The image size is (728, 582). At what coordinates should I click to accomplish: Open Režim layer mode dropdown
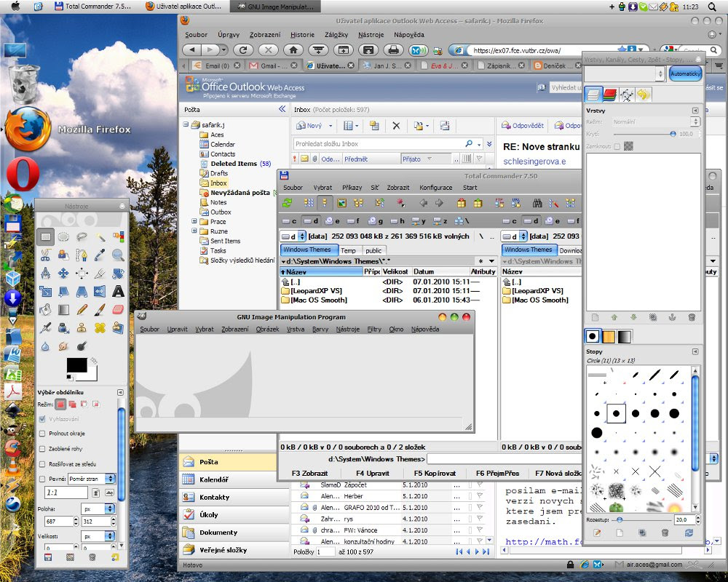pyautogui.click(x=655, y=121)
